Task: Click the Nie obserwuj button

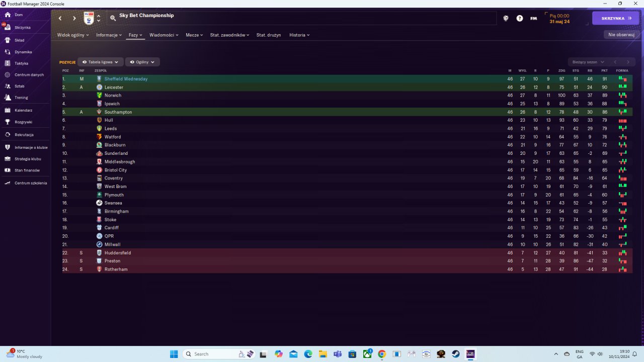Action: coord(621,35)
